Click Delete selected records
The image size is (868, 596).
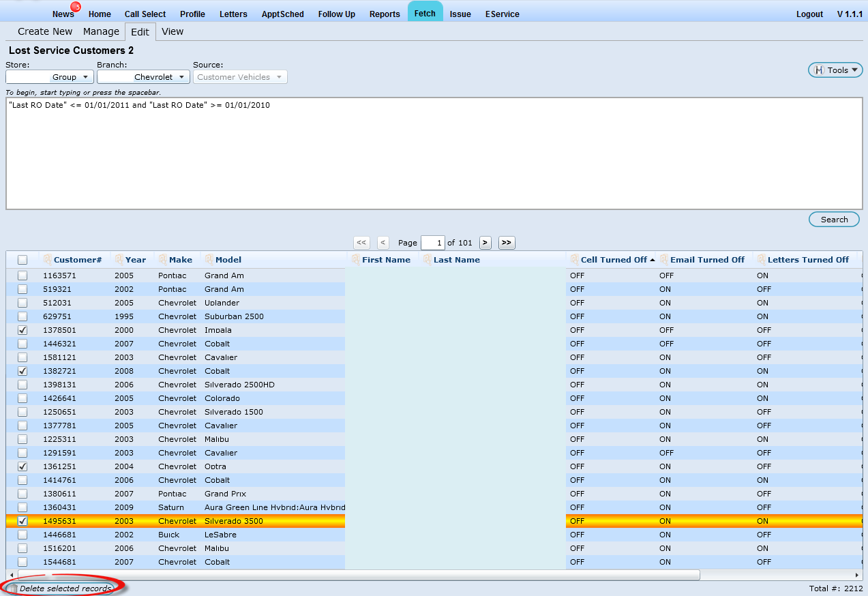[x=60, y=588]
